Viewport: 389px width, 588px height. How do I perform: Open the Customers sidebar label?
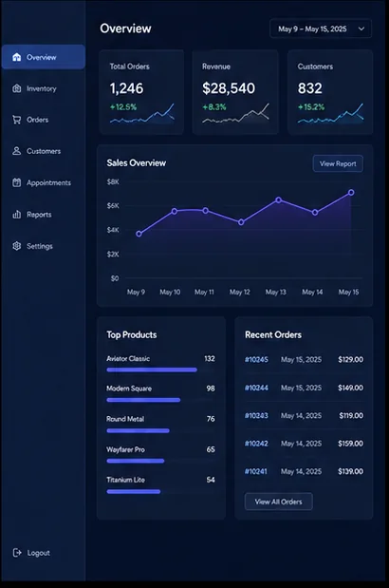click(44, 151)
